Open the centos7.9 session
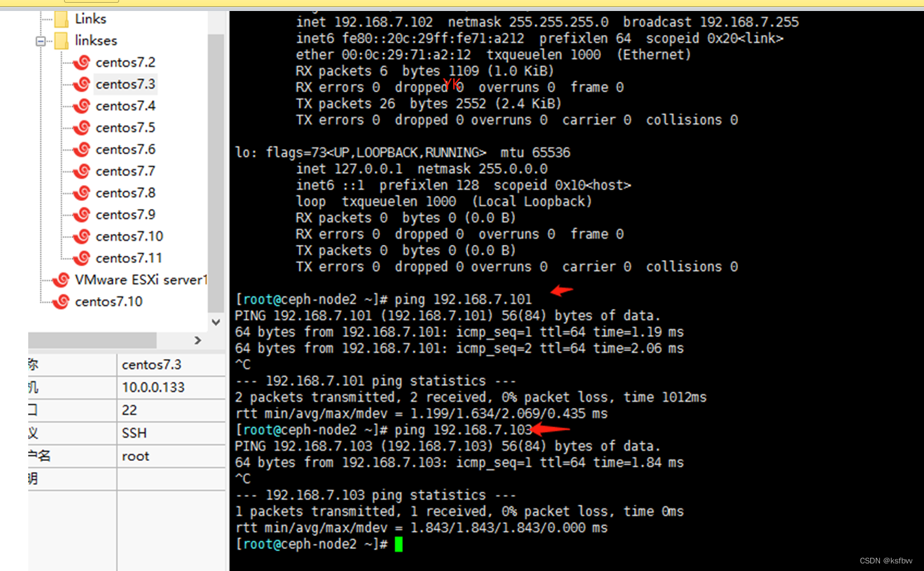Screen dimensions: 924x571 pos(125,215)
